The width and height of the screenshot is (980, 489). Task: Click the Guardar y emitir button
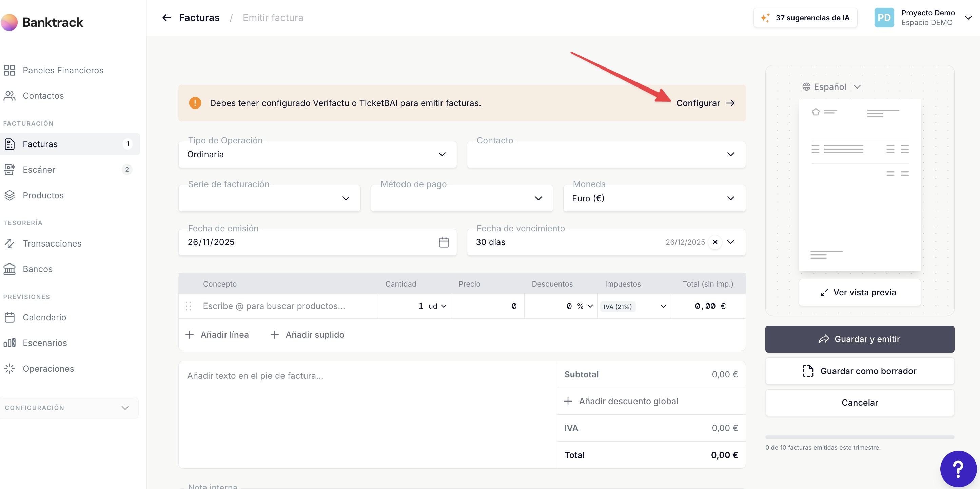[859, 339]
